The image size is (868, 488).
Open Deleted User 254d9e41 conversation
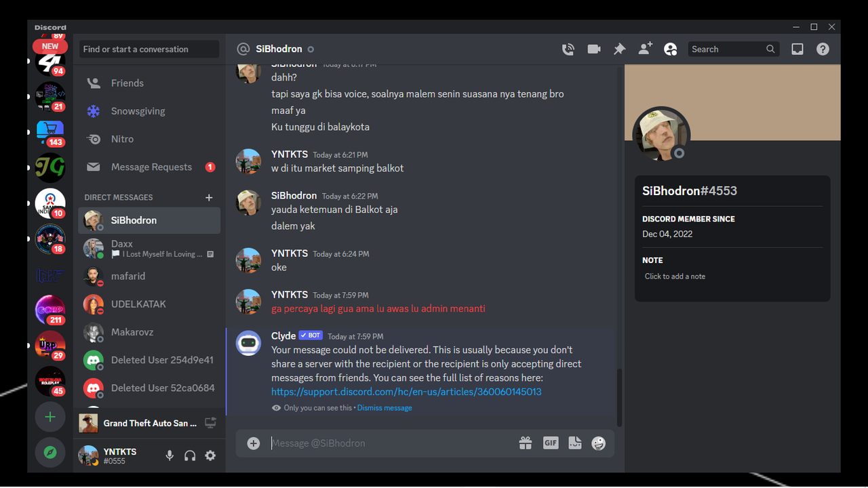click(x=149, y=360)
